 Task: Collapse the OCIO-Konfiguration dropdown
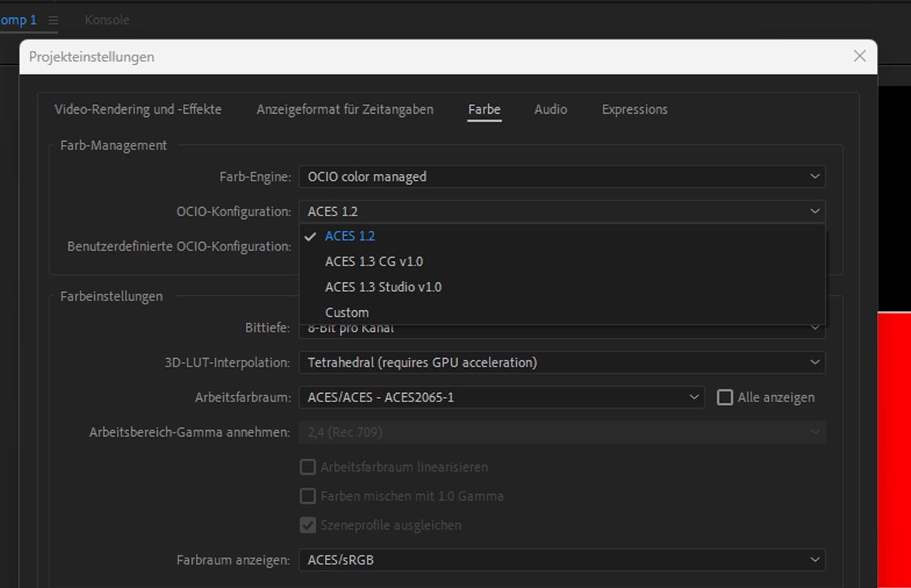[x=561, y=212]
